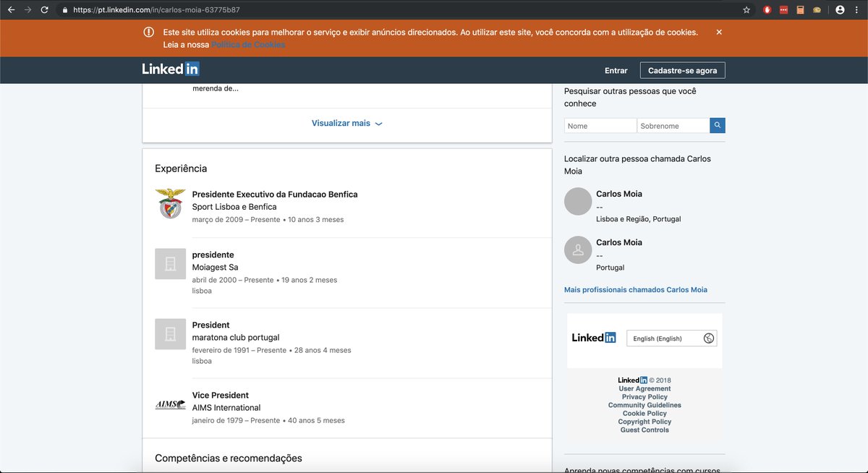Click the text abril de 2000 – Presente

[x=233, y=280]
